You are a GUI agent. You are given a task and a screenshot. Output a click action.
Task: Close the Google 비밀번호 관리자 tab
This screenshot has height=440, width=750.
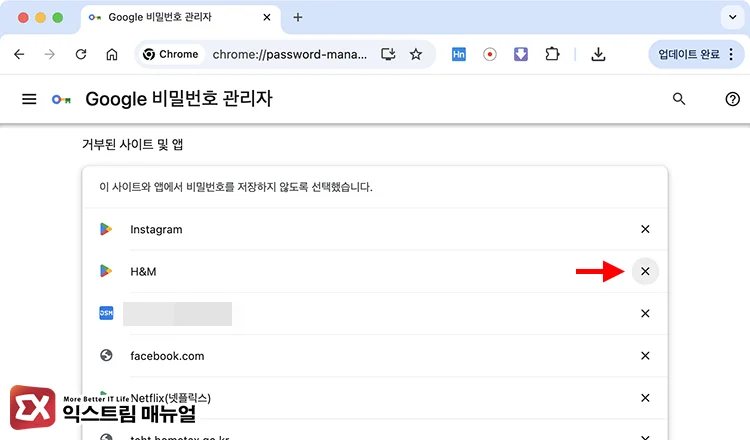click(267, 17)
